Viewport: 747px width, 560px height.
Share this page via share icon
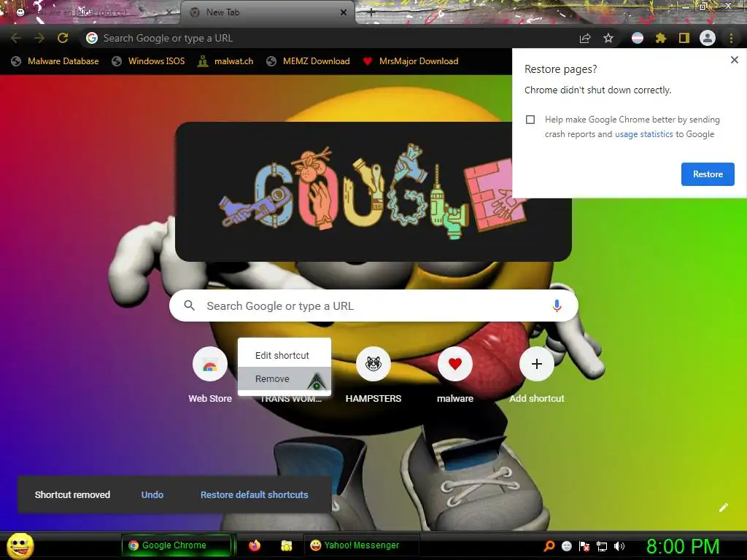pos(585,38)
